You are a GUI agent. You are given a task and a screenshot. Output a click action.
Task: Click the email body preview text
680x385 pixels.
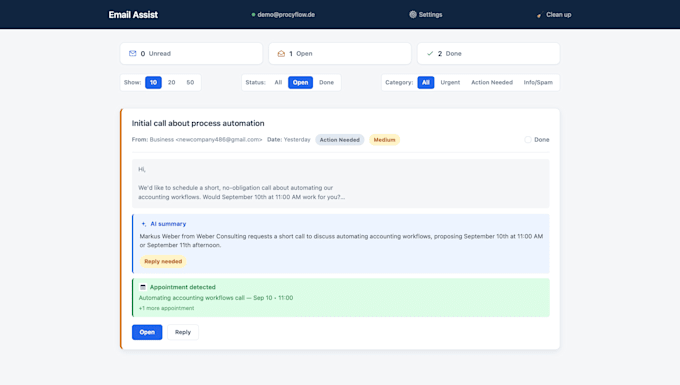[x=340, y=183]
